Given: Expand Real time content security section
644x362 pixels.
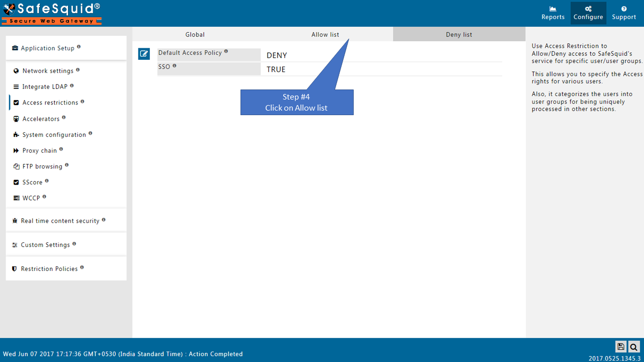Looking at the screenshot, I should pos(60,221).
